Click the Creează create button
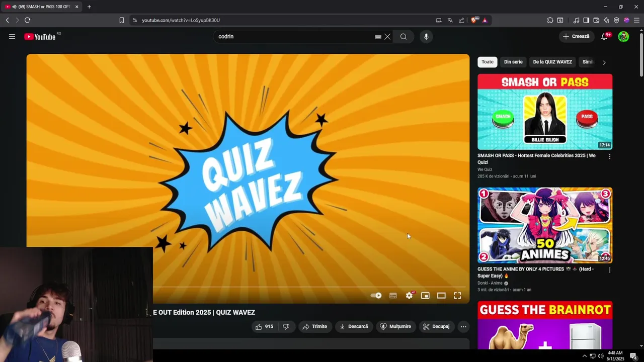This screenshot has width=644, height=362. (x=577, y=36)
